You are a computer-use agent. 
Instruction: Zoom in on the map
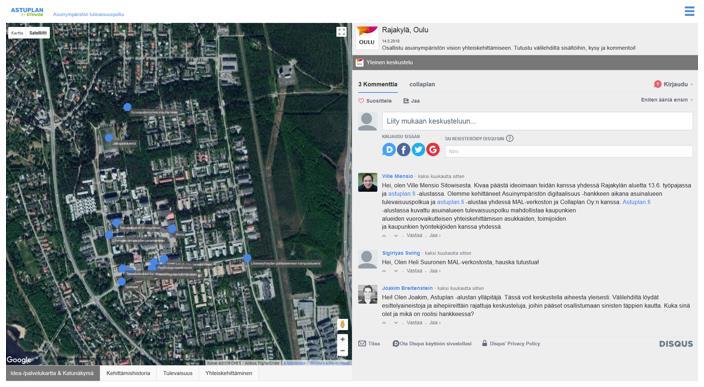[342, 339]
